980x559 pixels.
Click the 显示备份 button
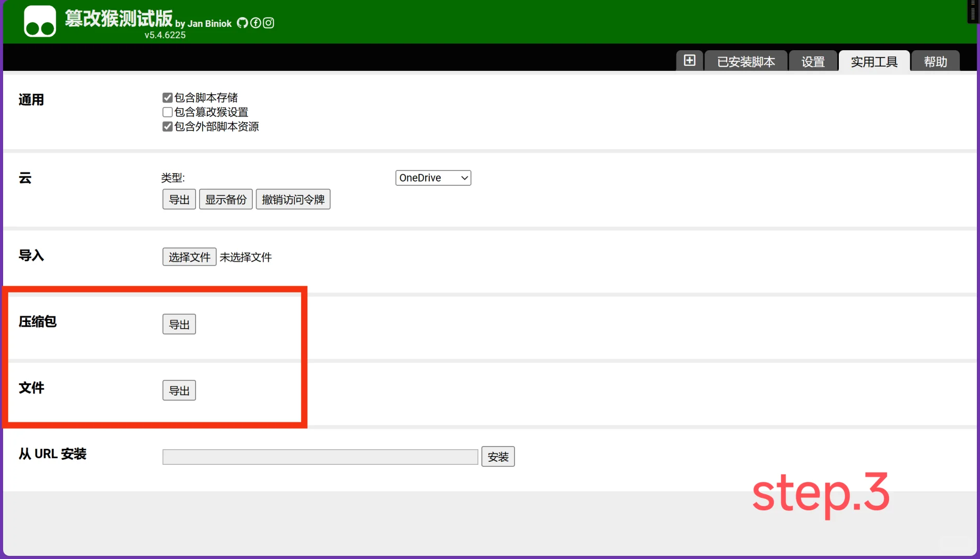(226, 200)
